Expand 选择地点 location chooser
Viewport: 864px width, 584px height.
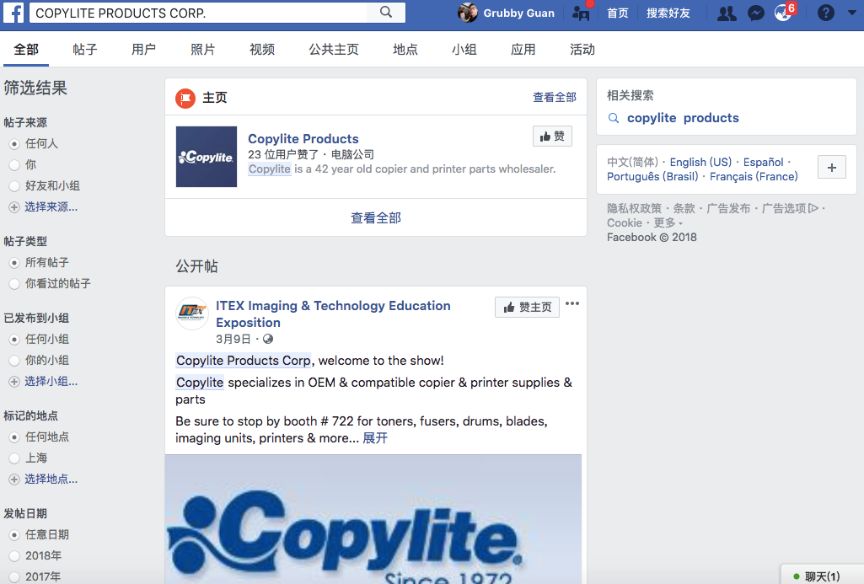[x=51, y=479]
